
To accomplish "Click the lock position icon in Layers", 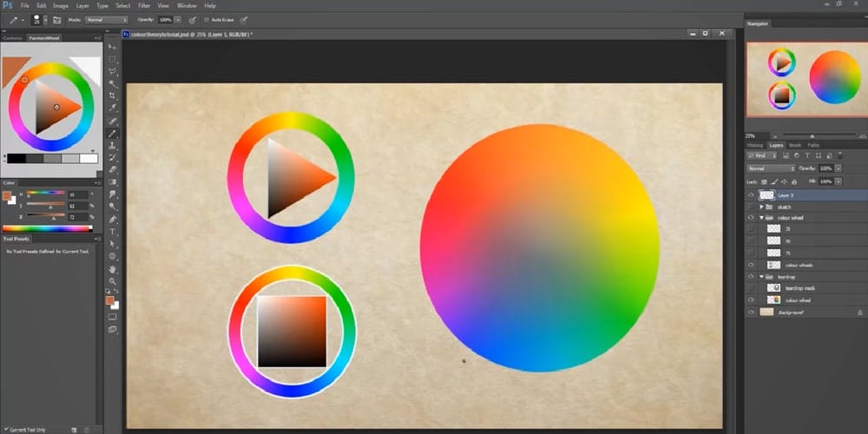I will pyautogui.click(x=784, y=181).
